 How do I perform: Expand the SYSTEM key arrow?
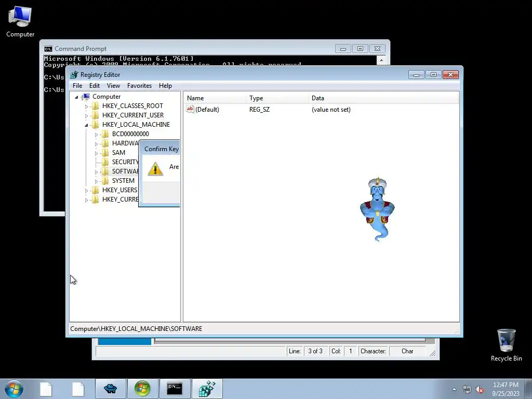(x=96, y=181)
